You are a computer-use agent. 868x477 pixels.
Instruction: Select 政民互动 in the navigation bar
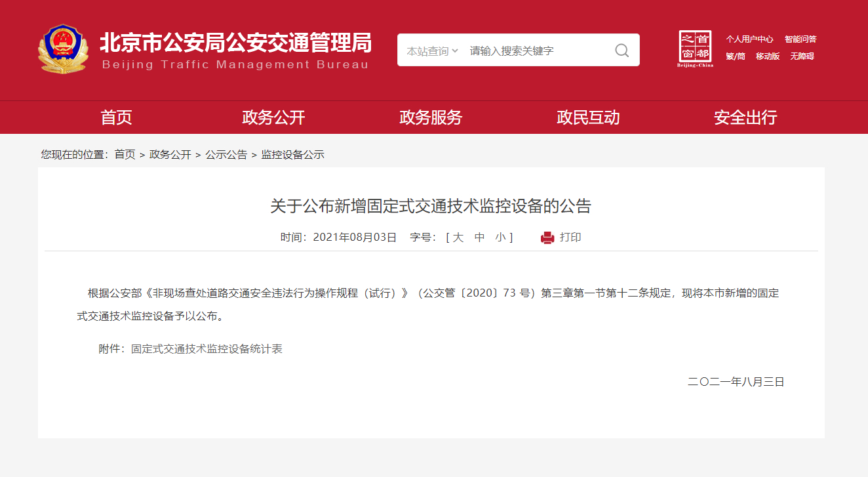click(x=588, y=117)
